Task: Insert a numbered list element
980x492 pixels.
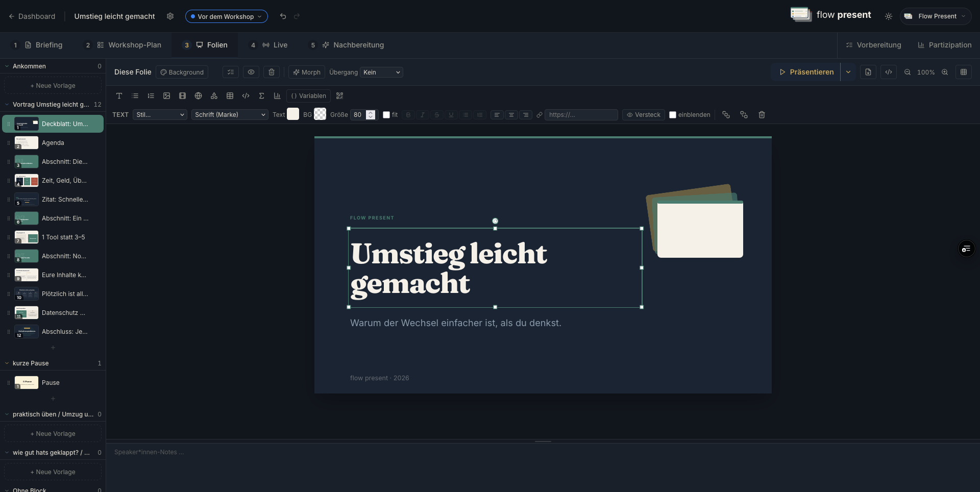Action: [x=151, y=96]
